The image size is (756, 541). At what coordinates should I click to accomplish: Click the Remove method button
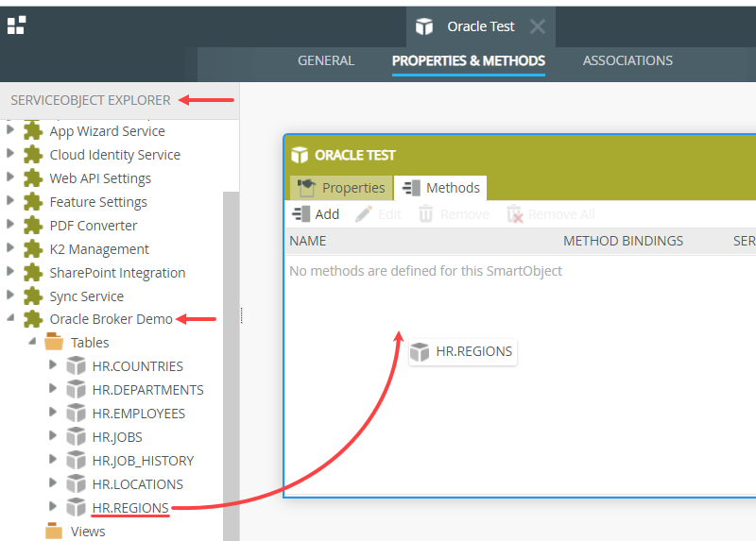tap(454, 214)
